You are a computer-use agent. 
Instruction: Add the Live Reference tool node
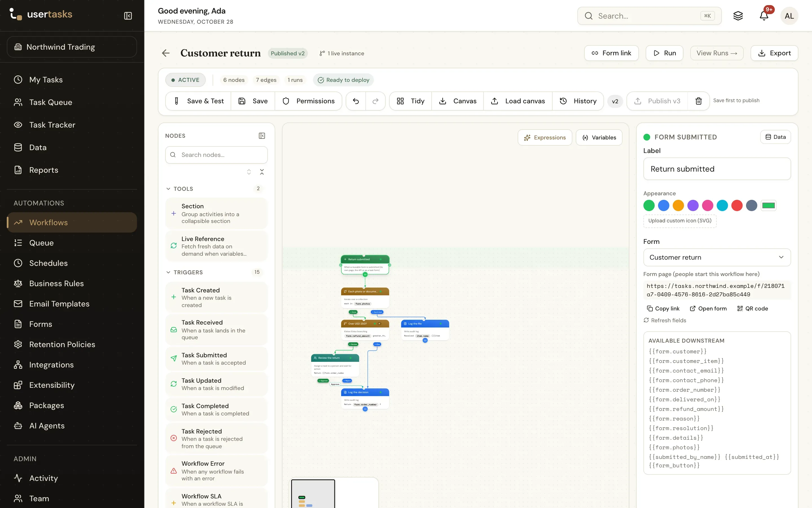217,246
